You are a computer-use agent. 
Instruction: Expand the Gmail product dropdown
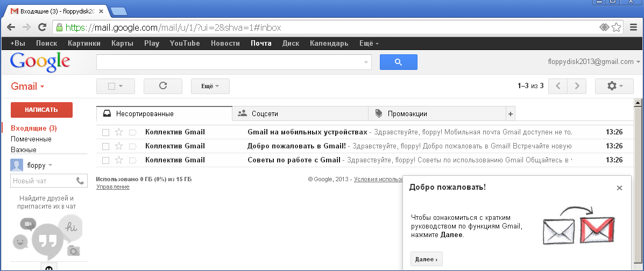[28, 86]
